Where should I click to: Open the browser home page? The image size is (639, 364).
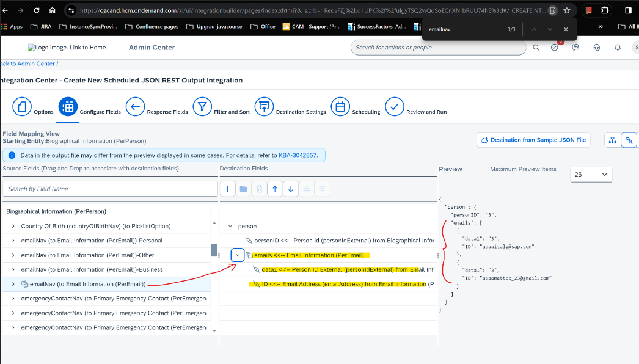(x=52, y=10)
